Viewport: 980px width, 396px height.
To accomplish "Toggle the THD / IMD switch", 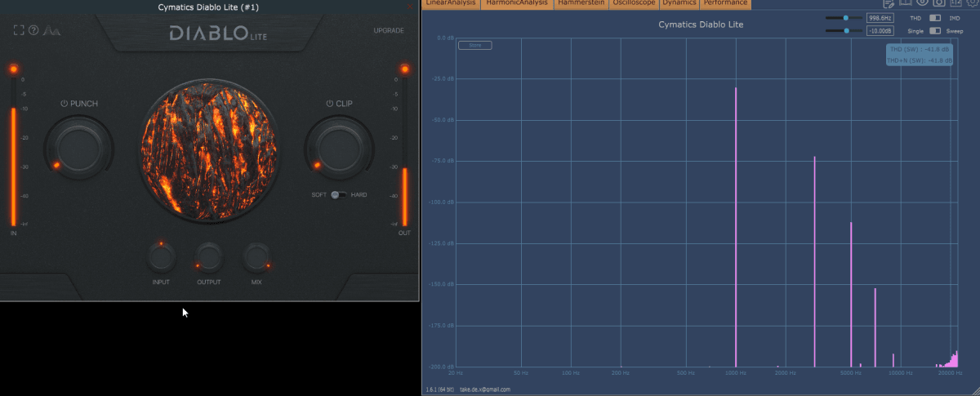I will [x=935, y=17].
